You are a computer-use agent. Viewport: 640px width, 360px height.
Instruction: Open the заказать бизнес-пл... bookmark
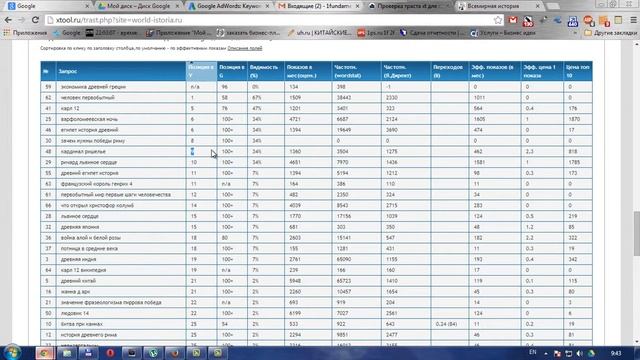248,33
